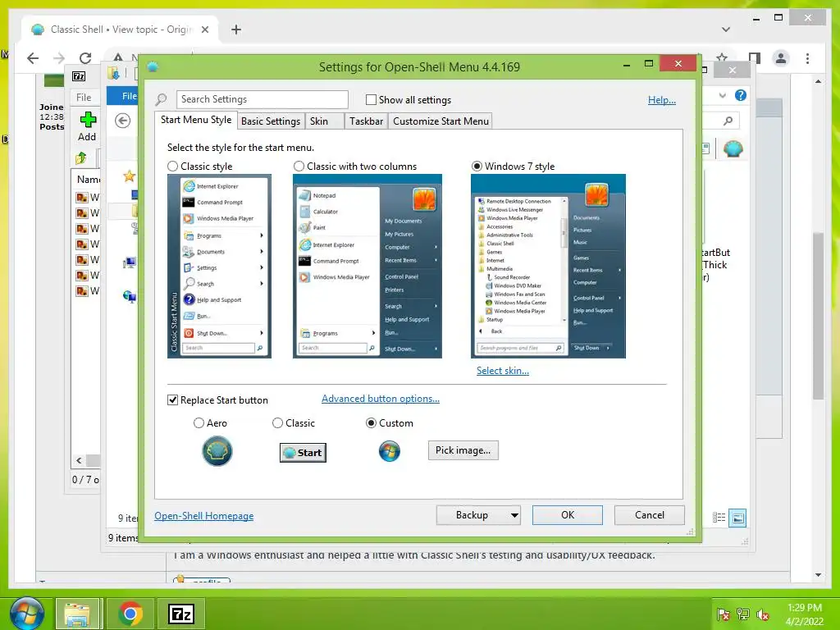The image size is (840, 630).
Task: Click the Chrome page vertical scrollbar
Action: point(818,316)
